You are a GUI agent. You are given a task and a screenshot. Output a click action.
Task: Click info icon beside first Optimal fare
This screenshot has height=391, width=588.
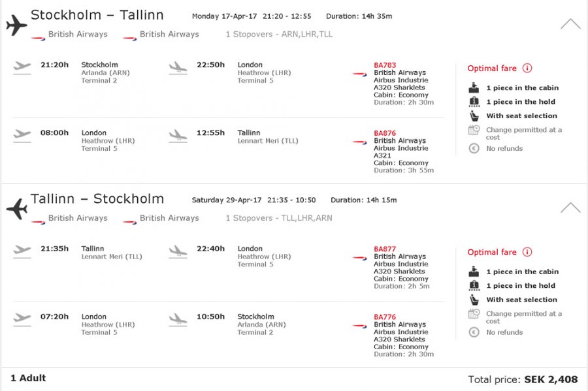coord(527,69)
